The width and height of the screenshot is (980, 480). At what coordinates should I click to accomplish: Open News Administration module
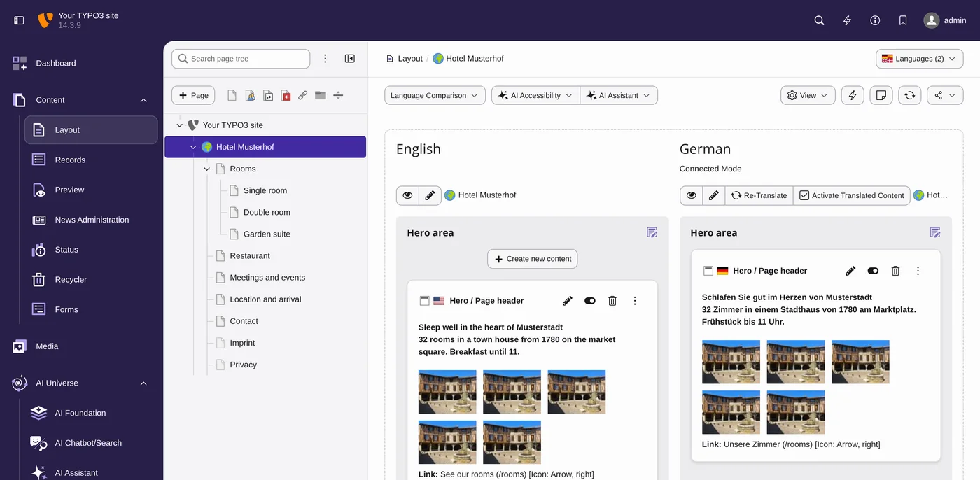tap(91, 220)
